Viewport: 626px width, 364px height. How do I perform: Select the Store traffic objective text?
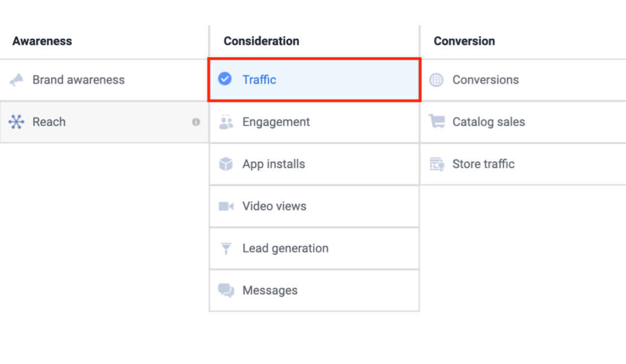click(x=483, y=164)
